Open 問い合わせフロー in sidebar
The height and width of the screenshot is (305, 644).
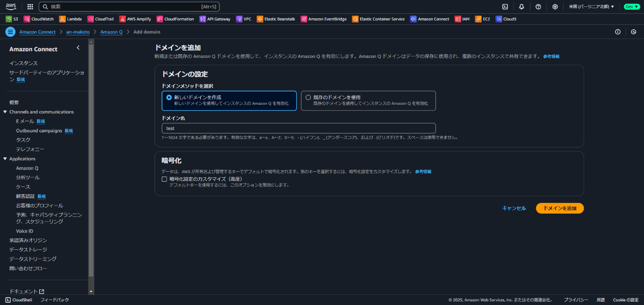(28, 268)
